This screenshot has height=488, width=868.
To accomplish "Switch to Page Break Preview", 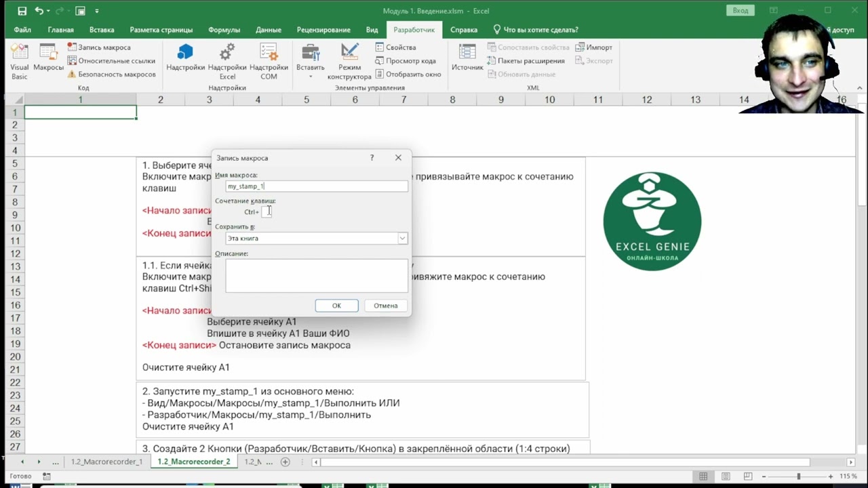I will click(x=747, y=476).
